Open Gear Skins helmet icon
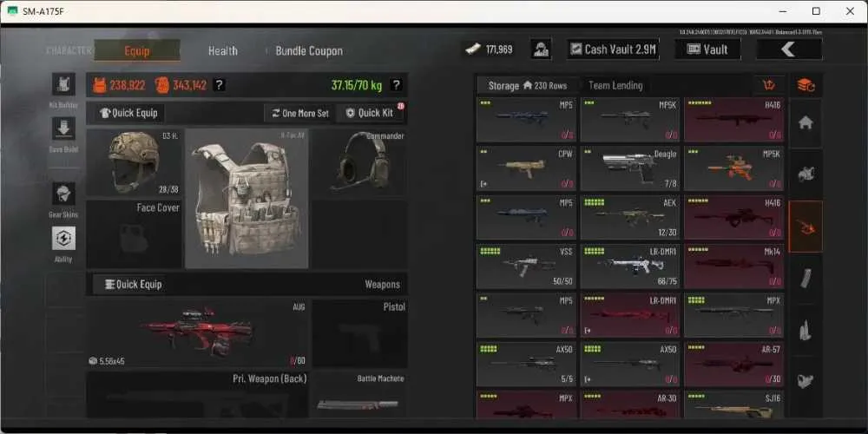868x434 pixels. tap(63, 194)
